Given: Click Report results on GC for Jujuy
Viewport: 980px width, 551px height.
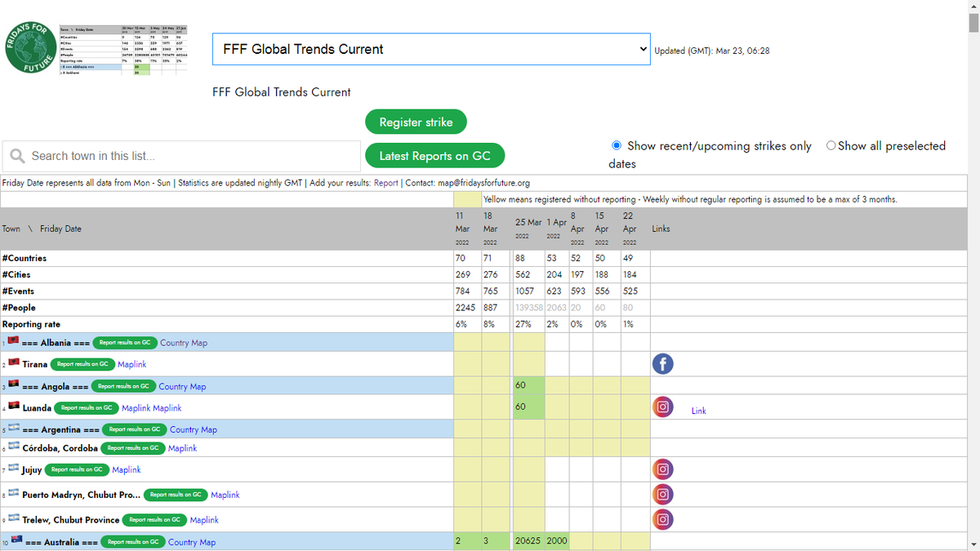Looking at the screenshot, I should pos(77,469).
